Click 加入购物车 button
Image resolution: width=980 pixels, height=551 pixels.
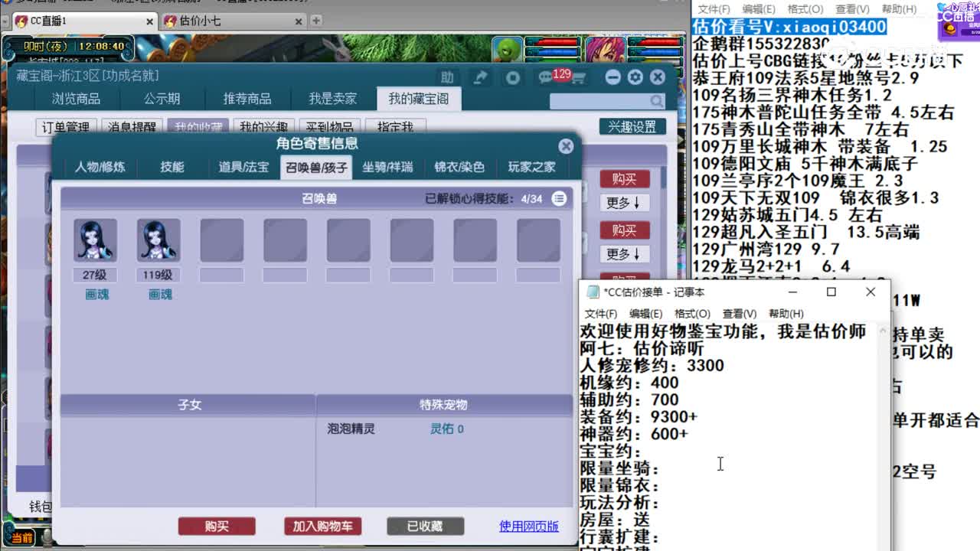click(322, 527)
